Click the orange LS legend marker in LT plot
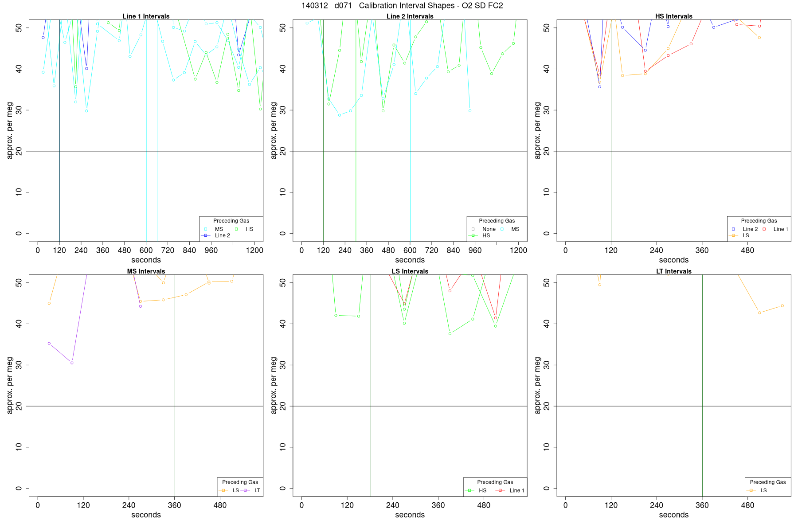Image resolution: width=798 pixels, height=532 pixels. point(751,490)
